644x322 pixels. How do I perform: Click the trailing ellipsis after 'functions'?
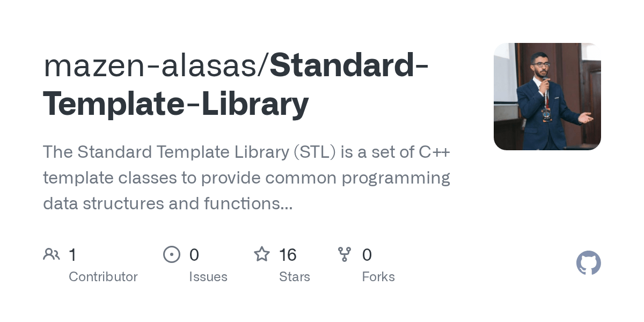coord(287,204)
